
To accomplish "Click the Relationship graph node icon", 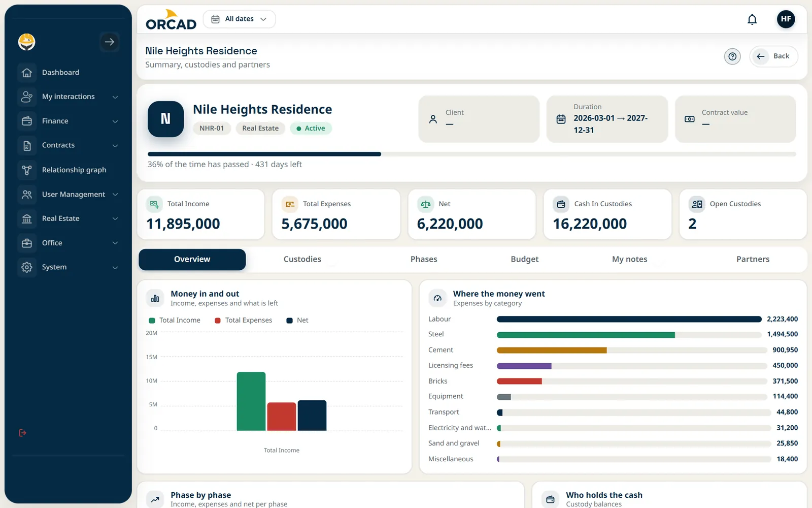I will (27, 170).
